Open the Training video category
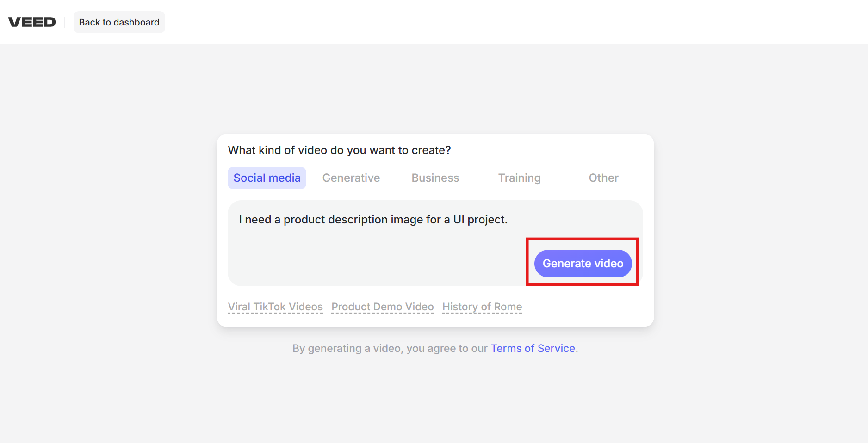Viewport: 868px width, 443px height. click(x=519, y=178)
